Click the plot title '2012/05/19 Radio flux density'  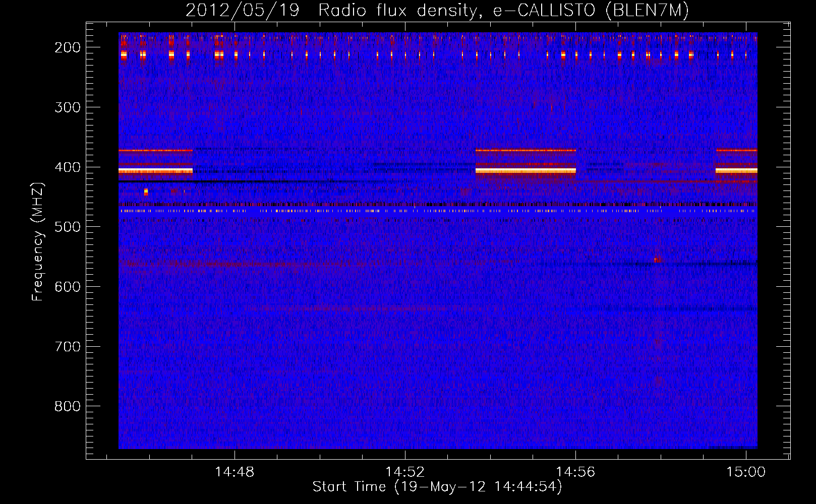click(332, 11)
